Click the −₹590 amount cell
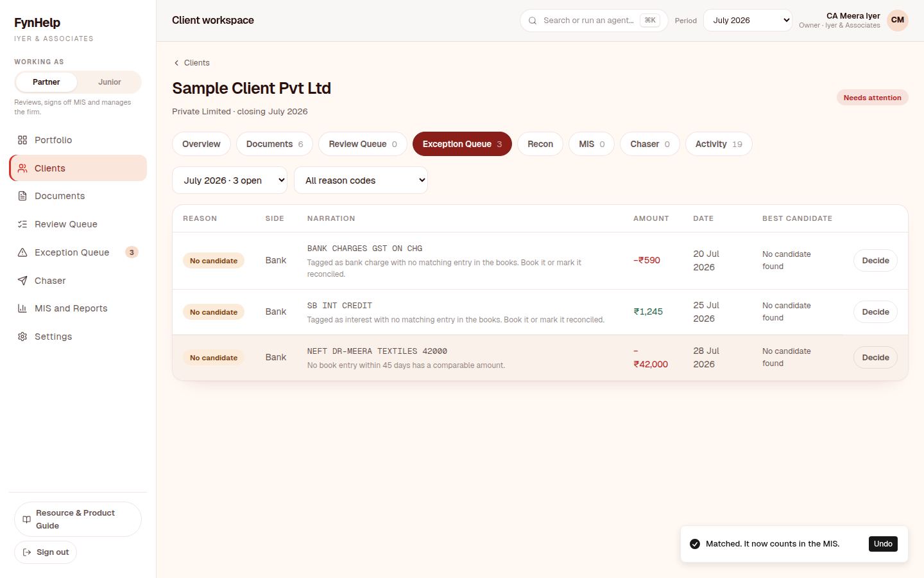This screenshot has height=578, width=924. [647, 261]
